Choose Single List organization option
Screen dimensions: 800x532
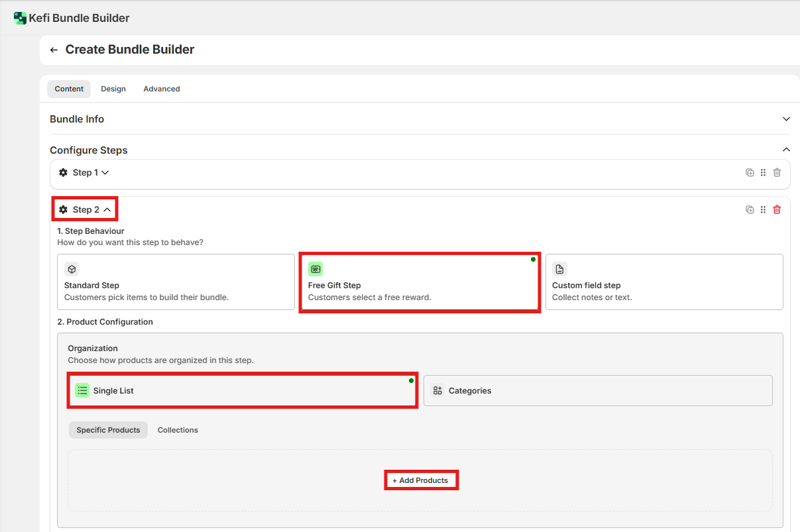click(242, 390)
